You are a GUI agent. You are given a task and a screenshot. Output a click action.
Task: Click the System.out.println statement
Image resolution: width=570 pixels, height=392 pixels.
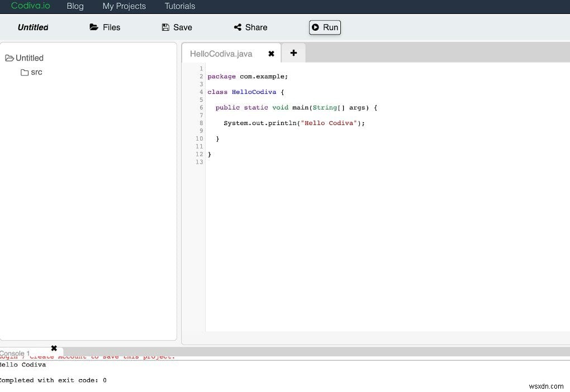(294, 123)
